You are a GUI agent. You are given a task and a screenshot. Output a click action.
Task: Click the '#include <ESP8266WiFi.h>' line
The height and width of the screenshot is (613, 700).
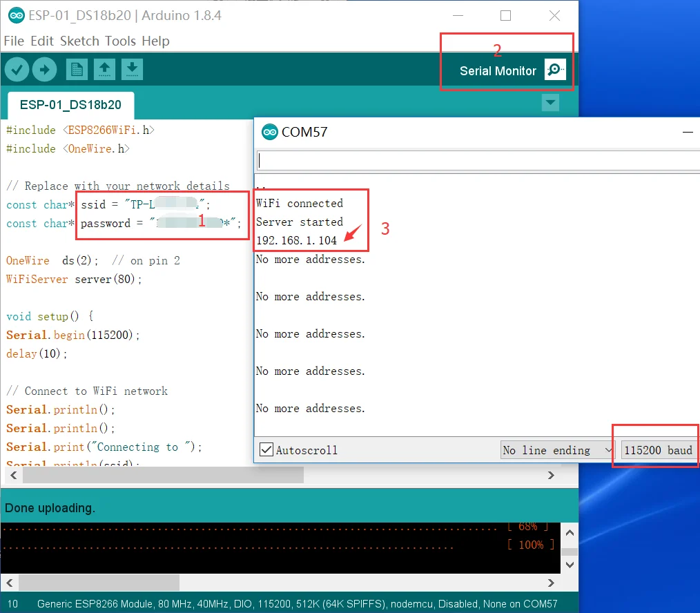pyautogui.click(x=80, y=130)
